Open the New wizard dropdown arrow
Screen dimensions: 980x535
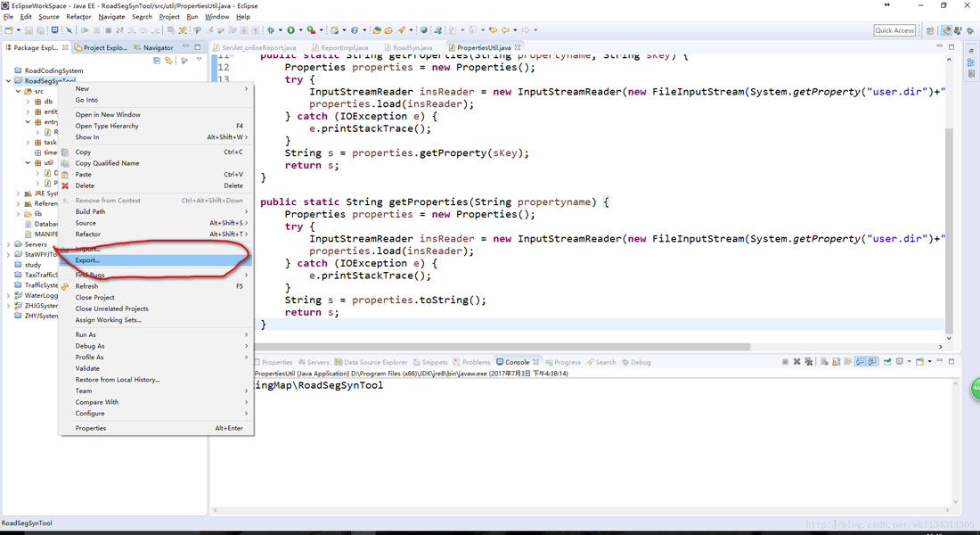coord(18,30)
